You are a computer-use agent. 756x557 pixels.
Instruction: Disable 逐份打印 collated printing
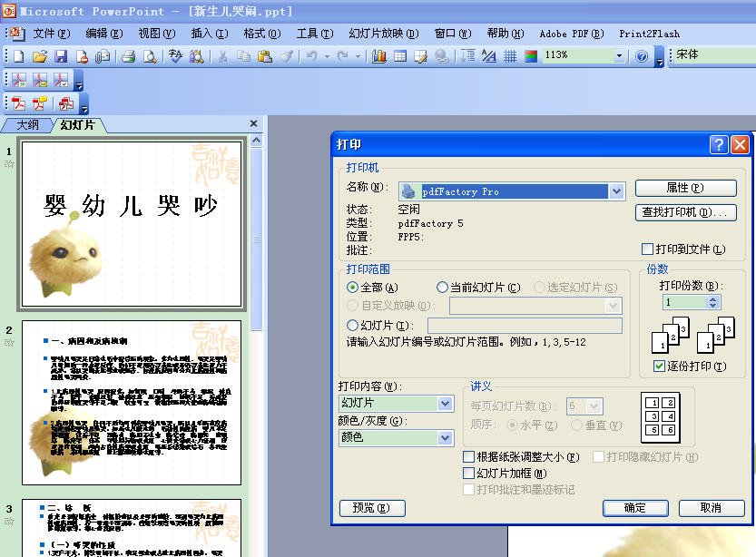(x=660, y=366)
